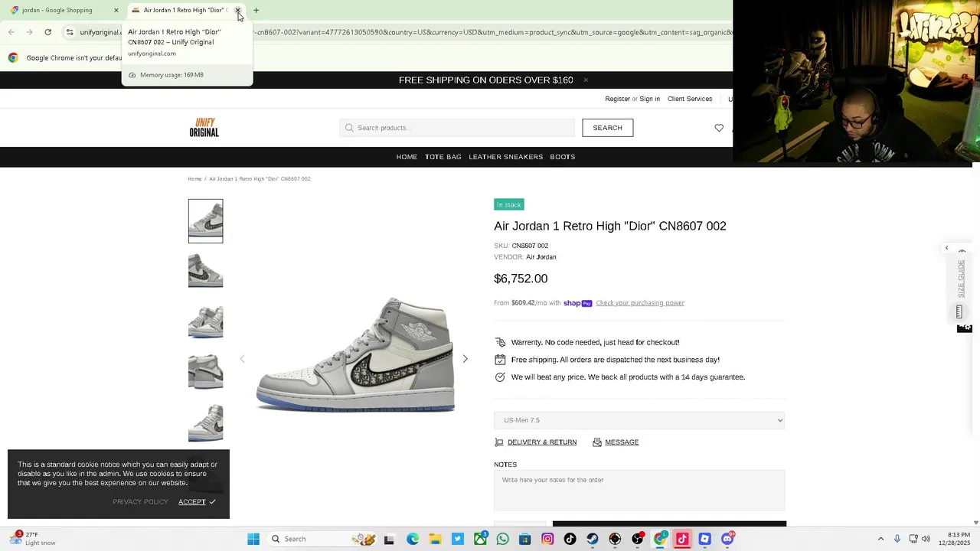Open the BOOTS menu

(x=563, y=157)
